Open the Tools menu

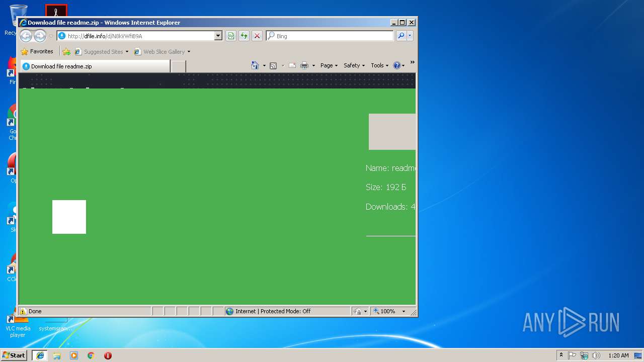(x=380, y=65)
